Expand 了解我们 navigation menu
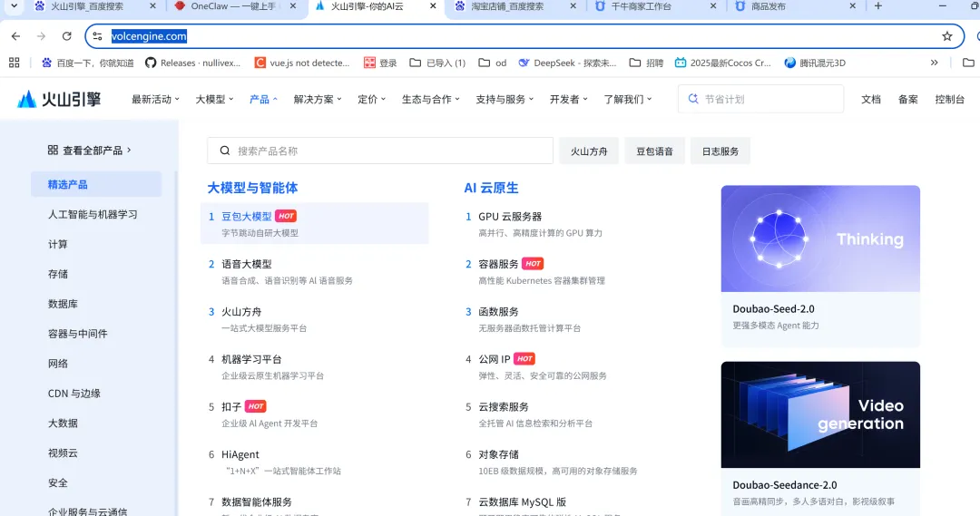 [x=628, y=99]
